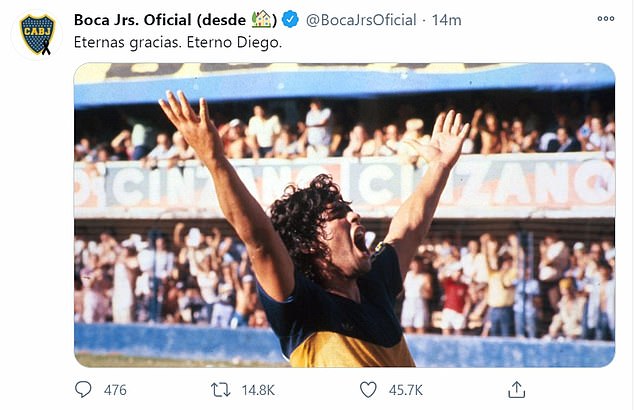Screen dimensions: 634x410
Task: Click the 'Eternas gracias. Eterno Diego.' tweet text
Action: [x=178, y=44]
